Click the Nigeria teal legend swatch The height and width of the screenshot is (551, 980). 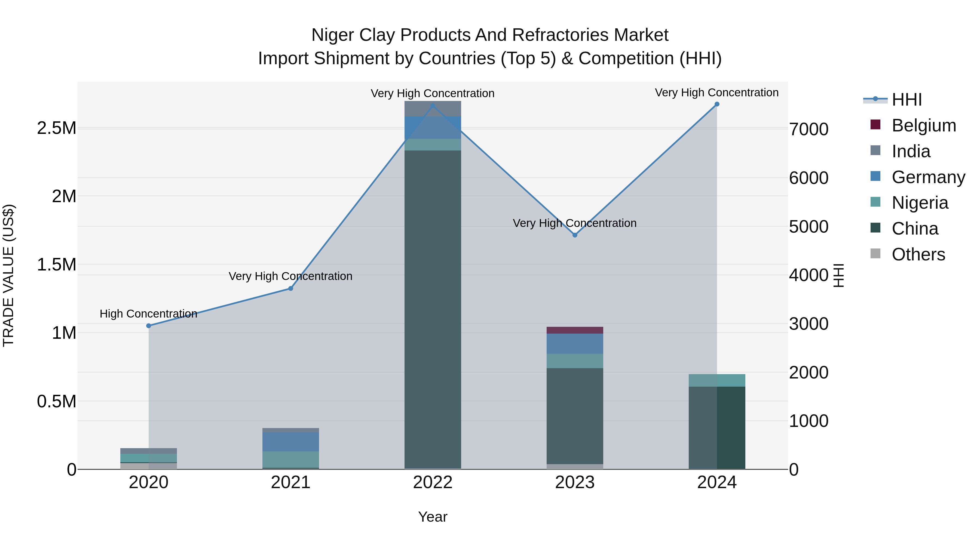875,202
